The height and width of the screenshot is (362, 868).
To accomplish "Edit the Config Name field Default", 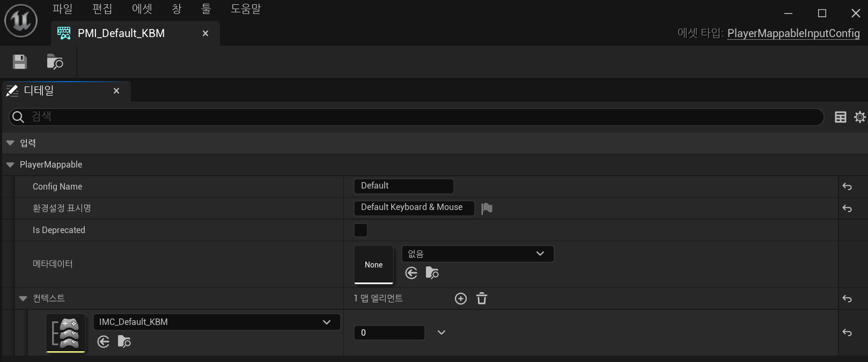I will [x=404, y=186].
